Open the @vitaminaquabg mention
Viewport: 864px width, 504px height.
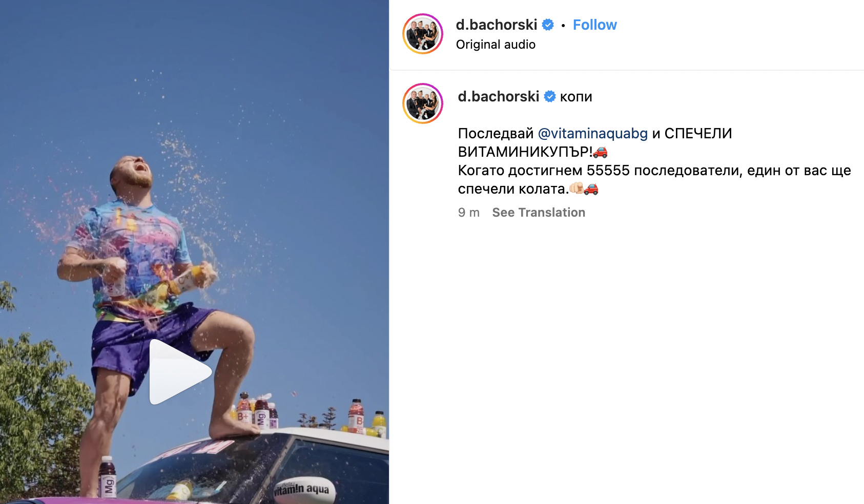[593, 133]
